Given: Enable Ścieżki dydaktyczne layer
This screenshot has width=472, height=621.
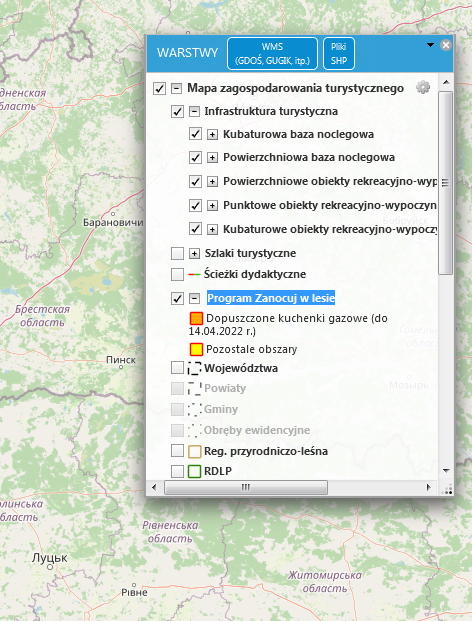Looking at the screenshot, I should tap(177, 274).
